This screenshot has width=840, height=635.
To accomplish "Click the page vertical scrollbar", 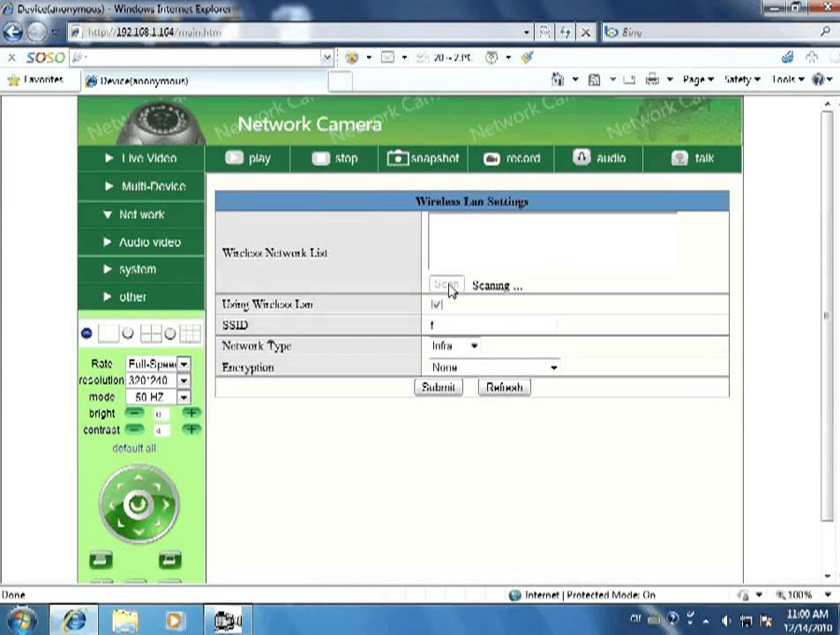I will pos(827,314).
